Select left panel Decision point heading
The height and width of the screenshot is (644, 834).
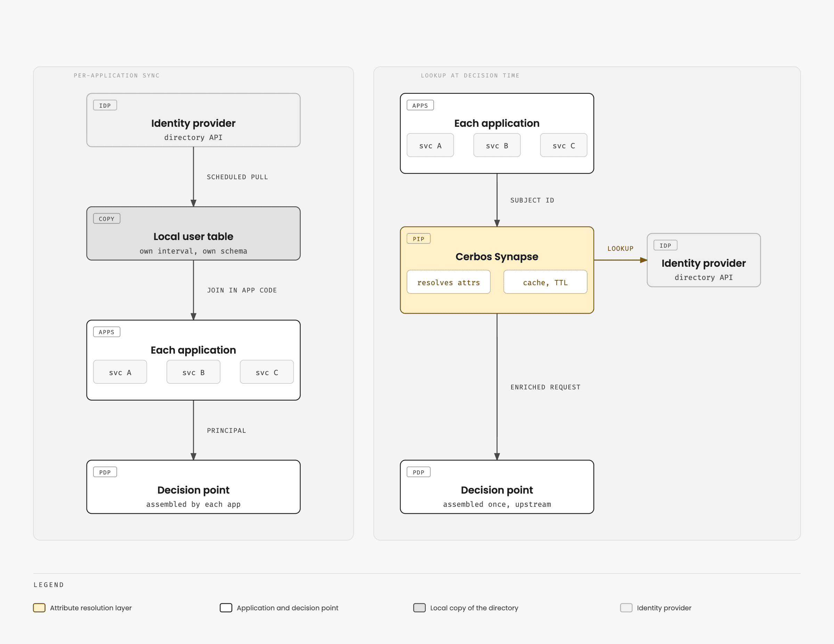pos(193,490)
